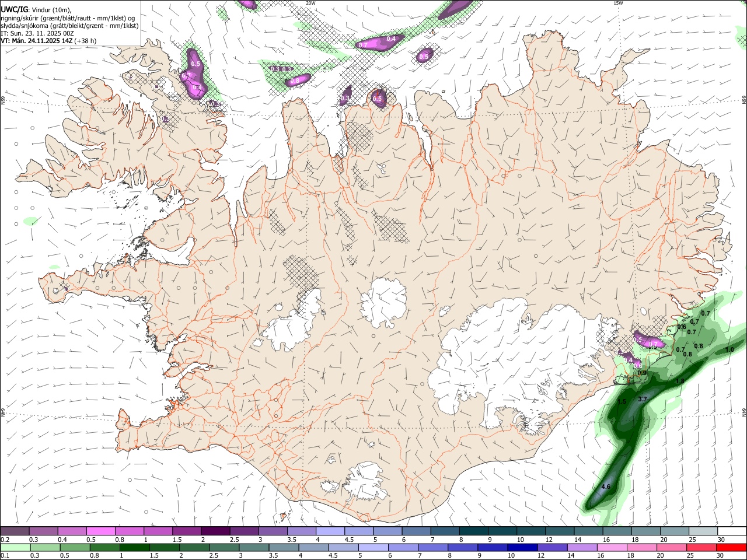Click the bright pink snow swatch above 0.5
The height and width of the screenshot is (560, 747).
pyautogui.click(x=100, y=531)
